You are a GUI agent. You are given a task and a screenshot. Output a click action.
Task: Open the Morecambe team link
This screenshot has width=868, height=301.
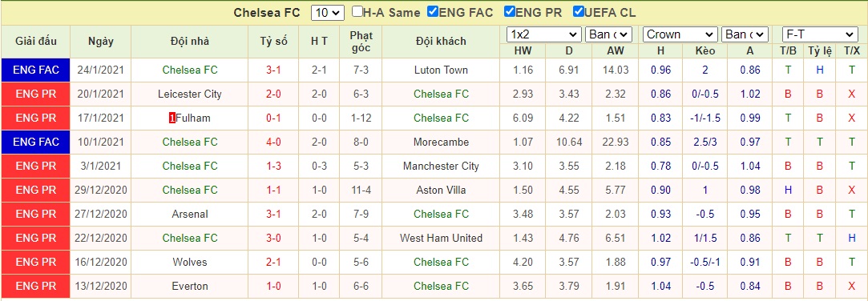coord(441,142)
